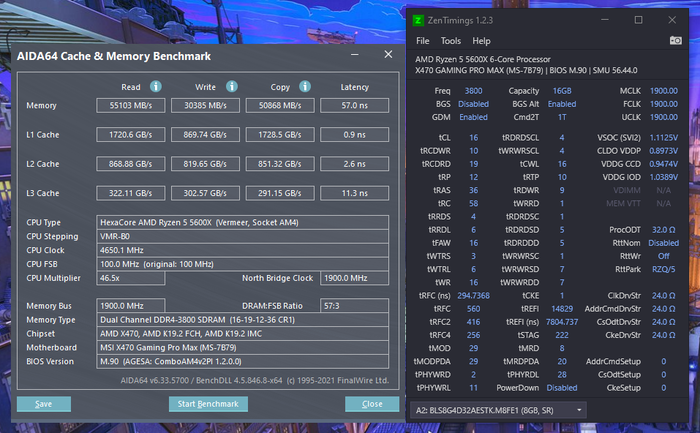Image resolution: width=700 pixels, height=433 pixels.
Task: Click the tRC value 58
Action: [x=473, y=204]
